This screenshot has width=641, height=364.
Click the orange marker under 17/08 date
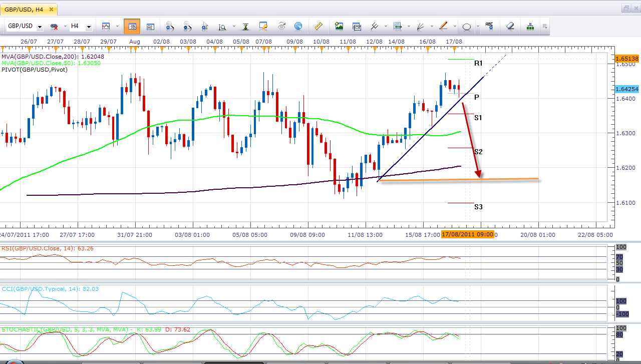(455, 49)
